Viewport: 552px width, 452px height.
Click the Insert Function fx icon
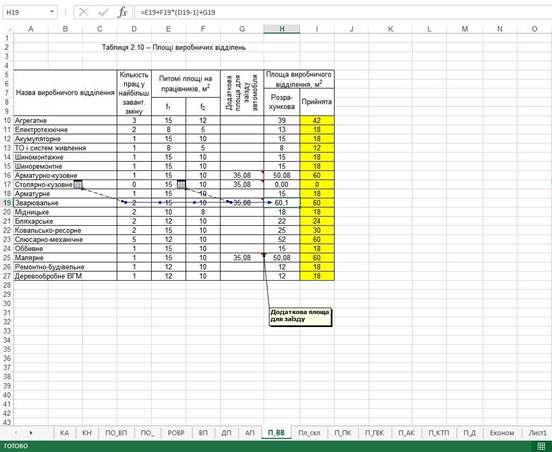coord(123,12)
